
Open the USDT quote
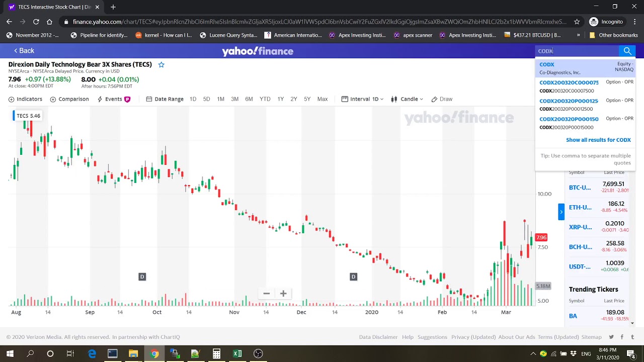(580, 266)
